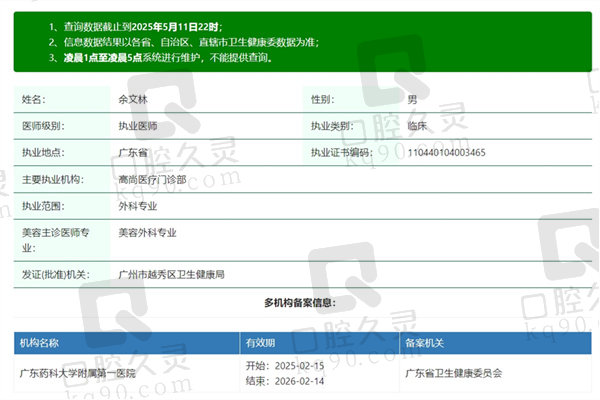Select the value 美容外科专业
This screenshot has width=600, height=400.
147,232
